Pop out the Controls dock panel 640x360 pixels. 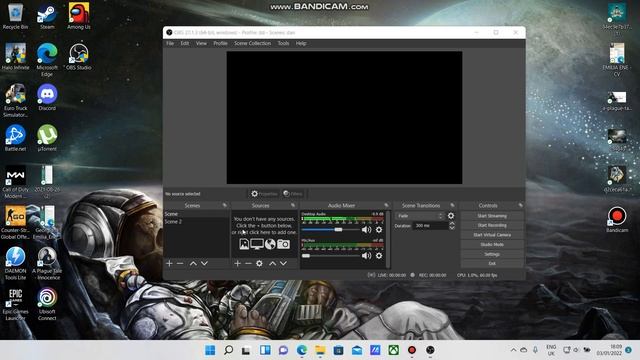click(520, 205)
